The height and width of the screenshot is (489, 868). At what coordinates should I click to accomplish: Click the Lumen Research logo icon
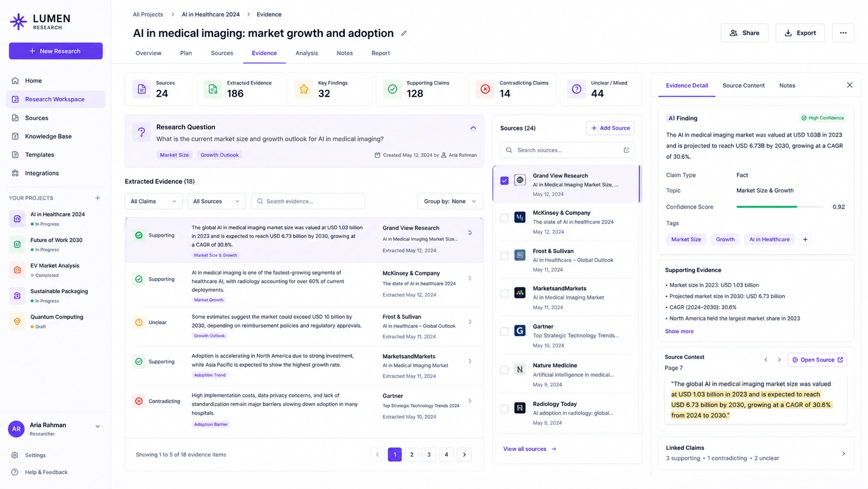point(18,21)
